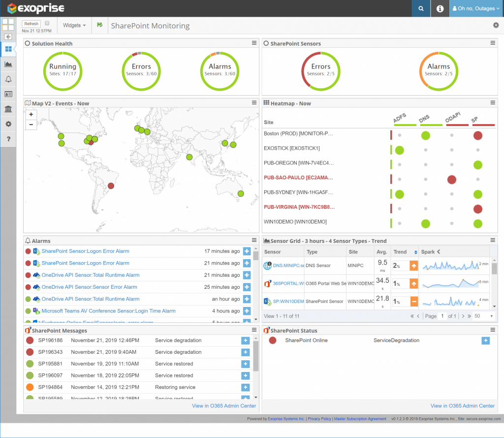
Task: Click the Alarms list scrollbar
Action: point(256,256)
